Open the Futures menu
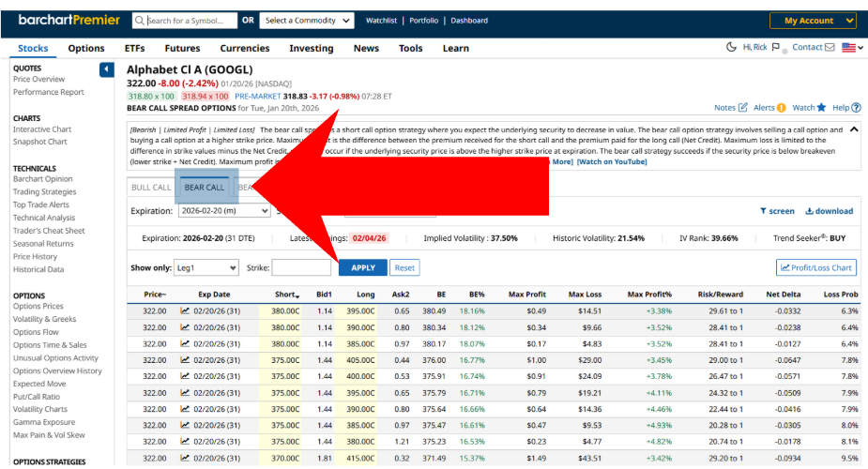868x469 pixels. (x=182, y=48)
